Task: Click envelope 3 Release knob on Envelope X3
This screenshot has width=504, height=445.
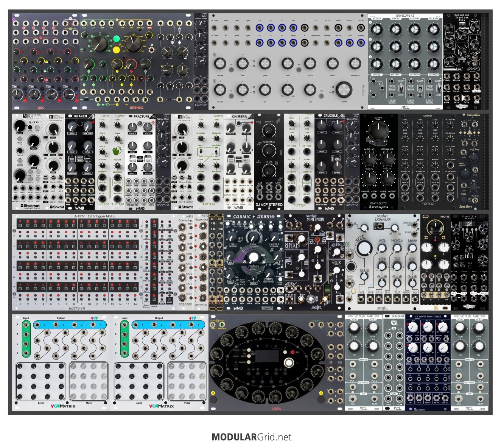Action: [433, 64]
